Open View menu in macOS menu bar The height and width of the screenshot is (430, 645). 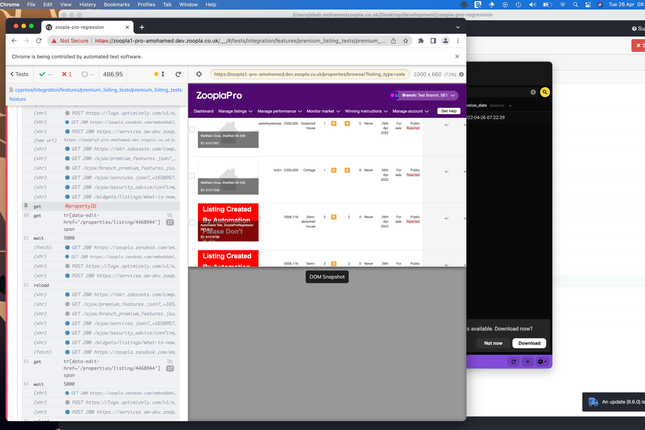coord(65,5)
